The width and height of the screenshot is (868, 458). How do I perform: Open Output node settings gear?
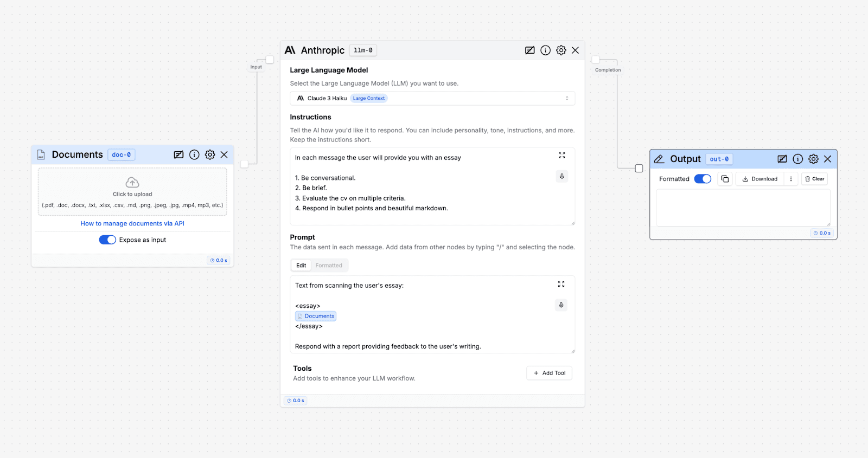(x=813, y=159)
